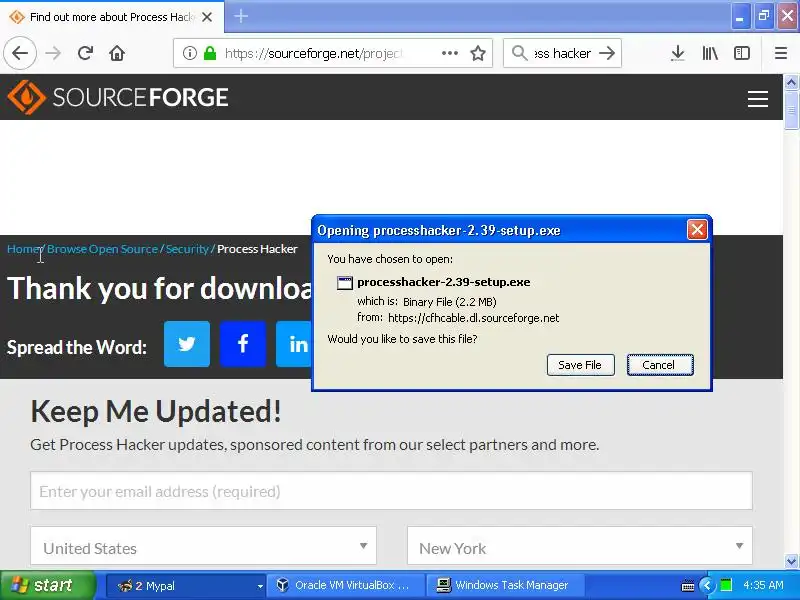Submit search with the arrow button

607,53
